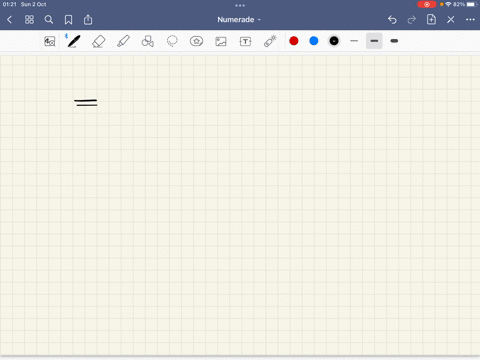Select the Shapes tool
The image size is (480, 360).
click(148, 41)
